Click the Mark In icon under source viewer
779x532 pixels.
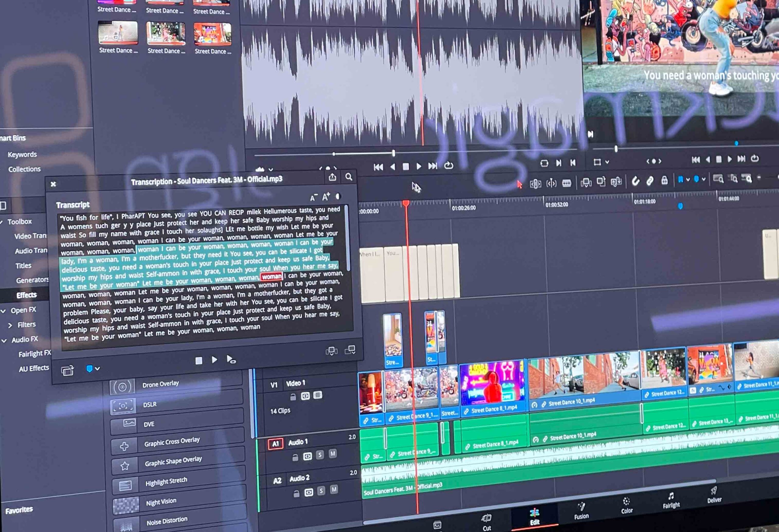coord(558,163)
